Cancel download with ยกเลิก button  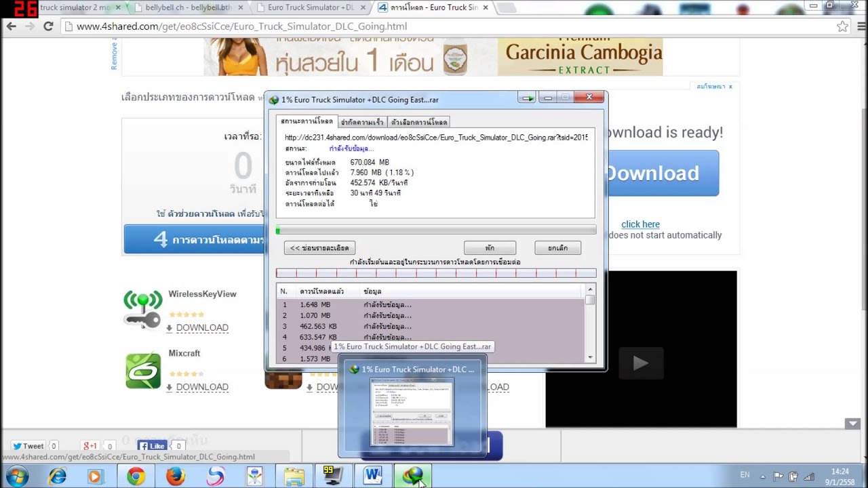(557, 248)
